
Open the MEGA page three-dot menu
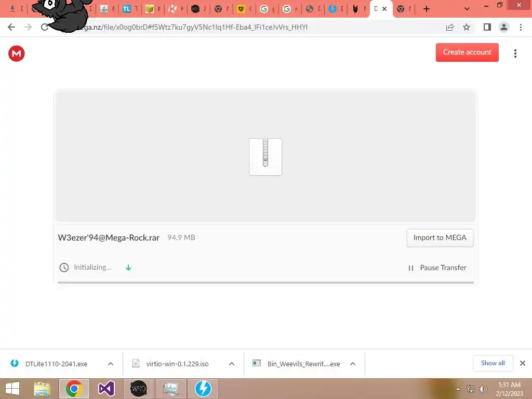coord(515,54)
